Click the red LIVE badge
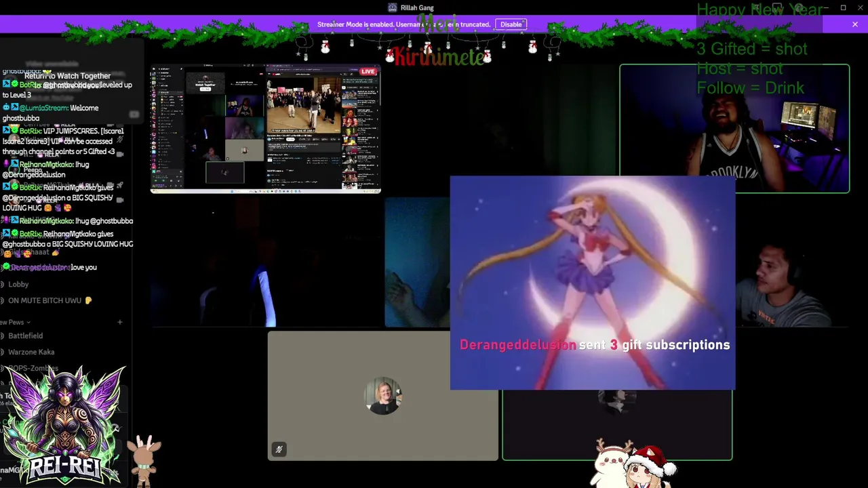 [368, 71]
